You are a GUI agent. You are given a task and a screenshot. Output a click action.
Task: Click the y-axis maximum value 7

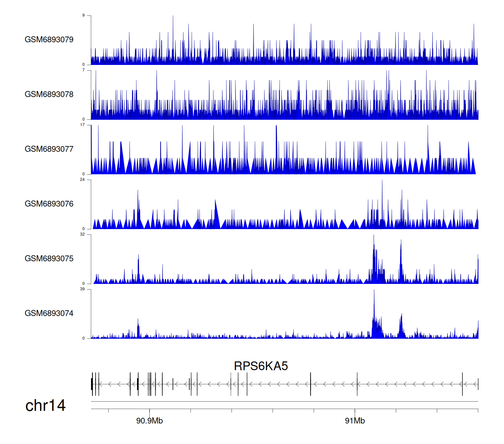click(83, 70)
